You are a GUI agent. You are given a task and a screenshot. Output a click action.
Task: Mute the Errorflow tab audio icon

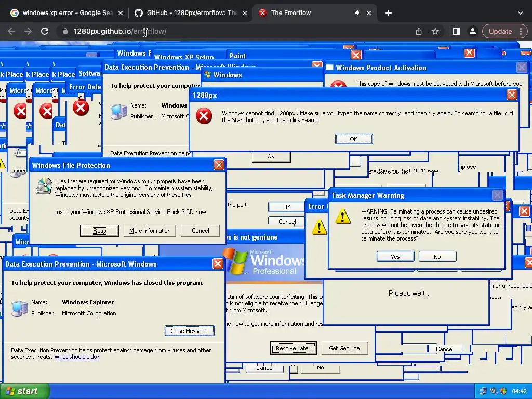coord(357,13)
